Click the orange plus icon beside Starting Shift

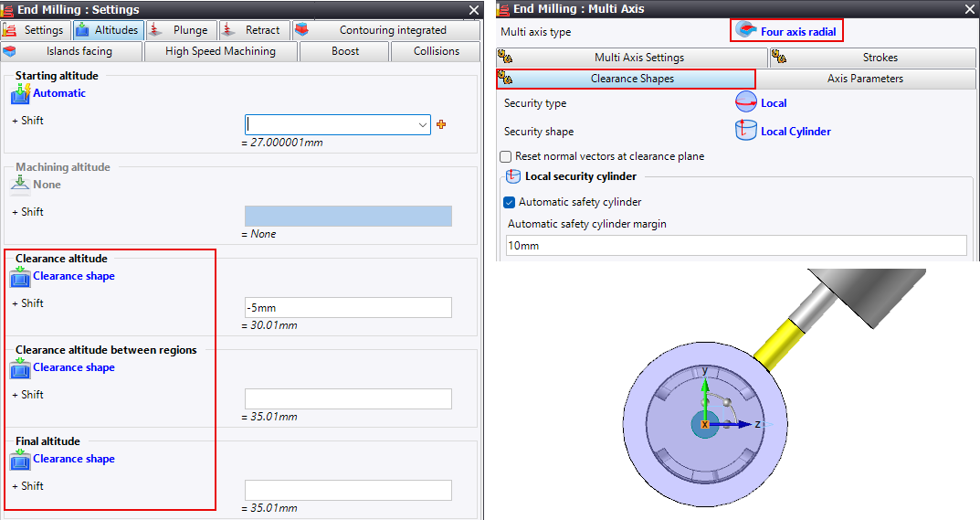click(x=441, y=124)
